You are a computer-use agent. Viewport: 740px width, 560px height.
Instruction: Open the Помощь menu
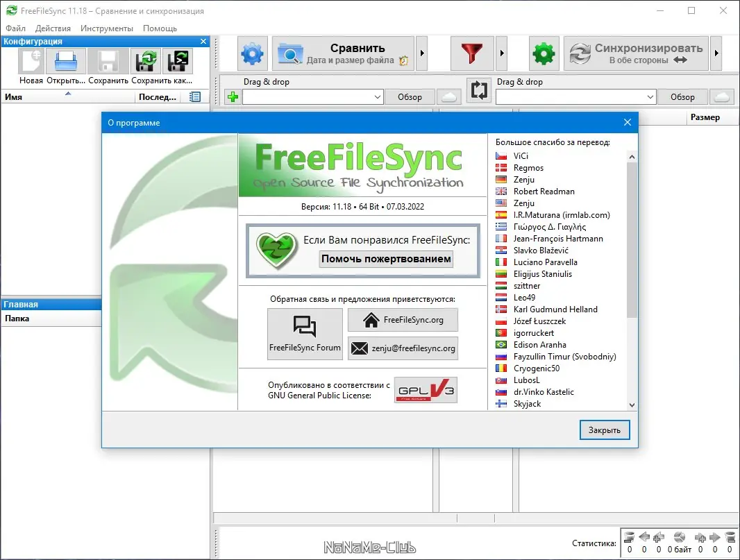click(x=160, y=28)
